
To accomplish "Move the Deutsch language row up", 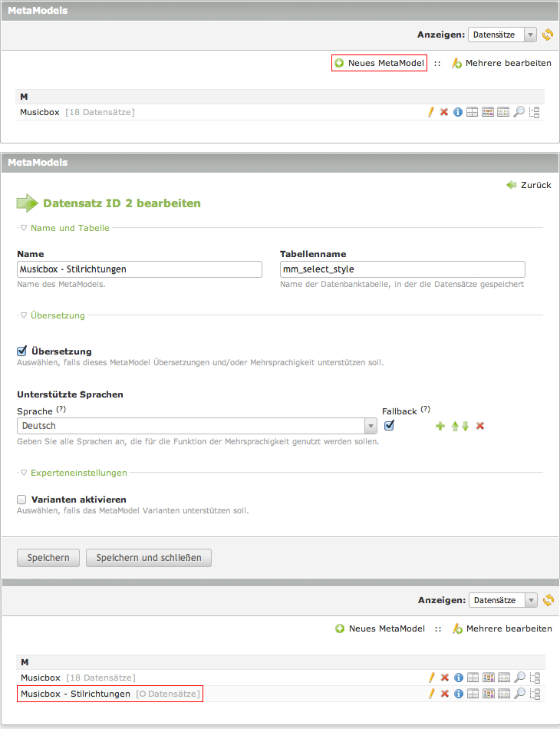I will (455, 426).
